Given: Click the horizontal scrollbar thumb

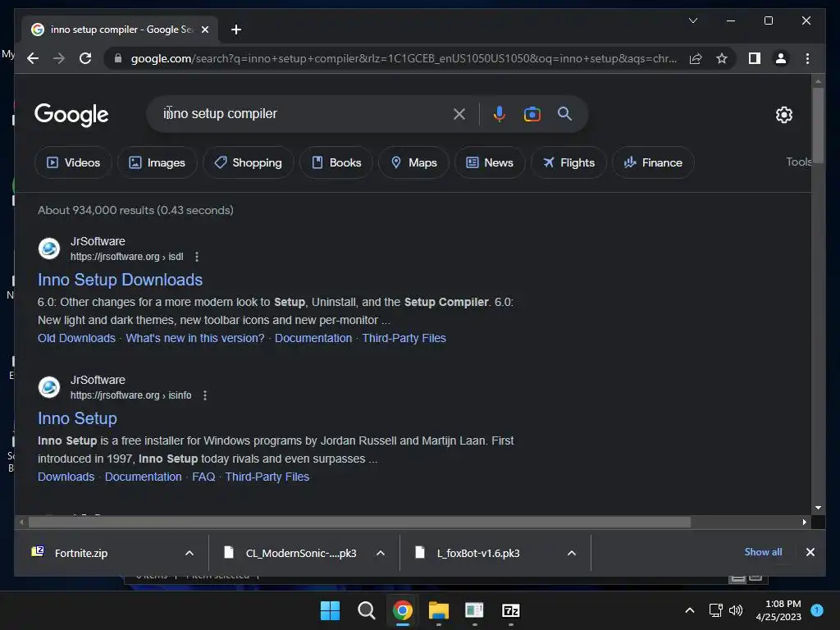Looking at the screenshot, I should pyautogui.click(x=359, y=522).
